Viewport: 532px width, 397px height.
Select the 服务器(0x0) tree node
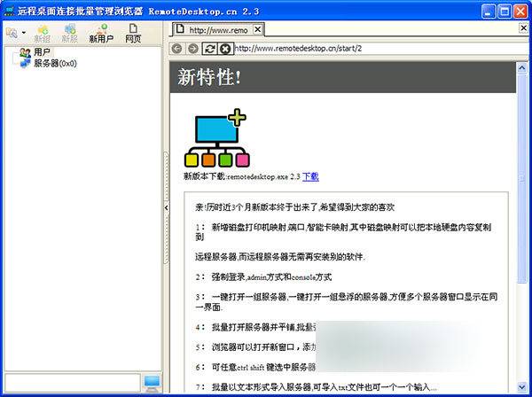tap(55, 64)
